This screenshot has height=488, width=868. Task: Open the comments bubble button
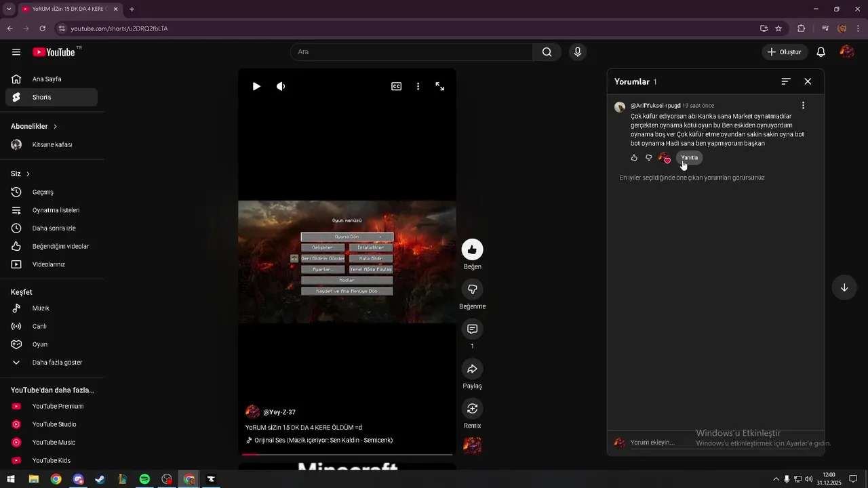point(472,329)
